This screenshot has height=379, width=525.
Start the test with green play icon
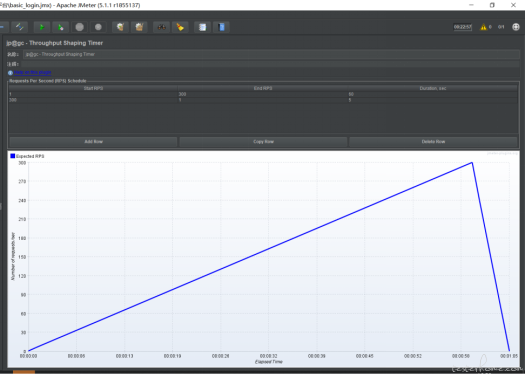(x=42, y=27)
